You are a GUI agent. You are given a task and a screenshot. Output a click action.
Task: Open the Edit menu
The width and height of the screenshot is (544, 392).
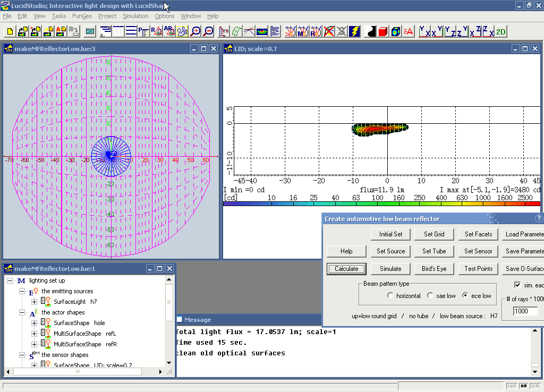tap(22, 16)
